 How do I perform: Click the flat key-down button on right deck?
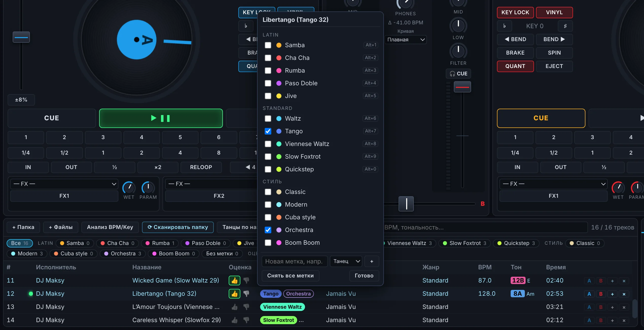[504, 26]
